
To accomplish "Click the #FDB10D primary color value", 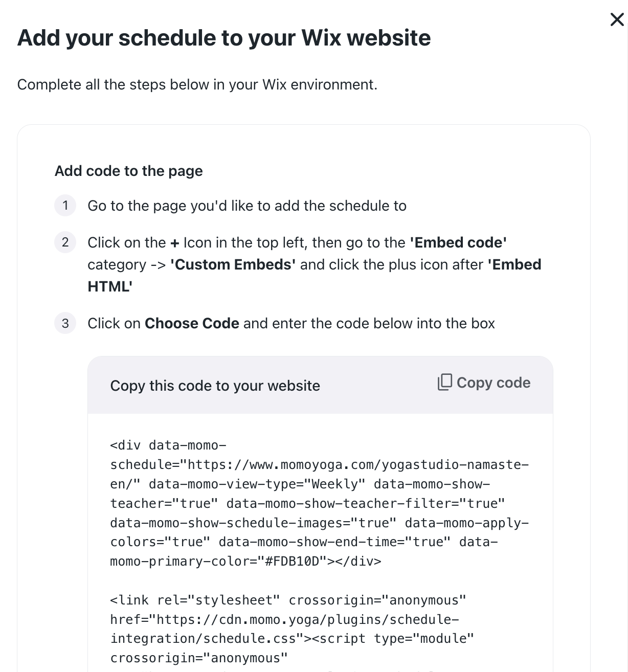I will (x=296, y=562).
